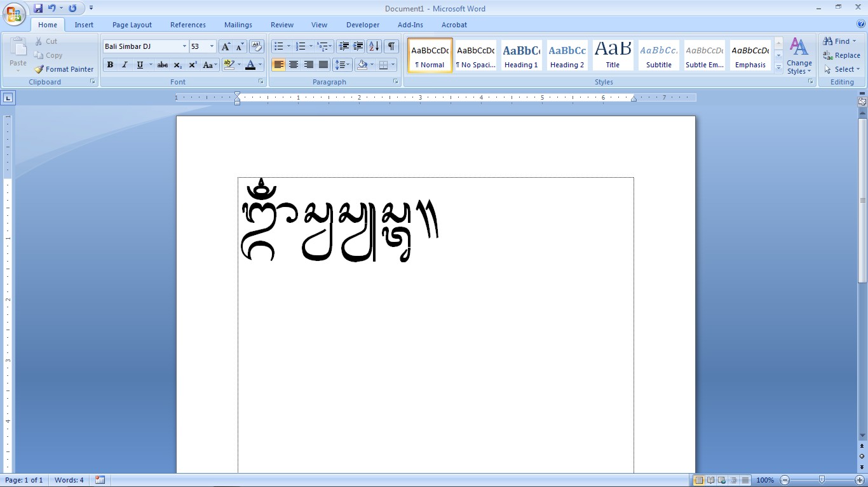Open the Mailings ribbon tab

coord(238,25)
